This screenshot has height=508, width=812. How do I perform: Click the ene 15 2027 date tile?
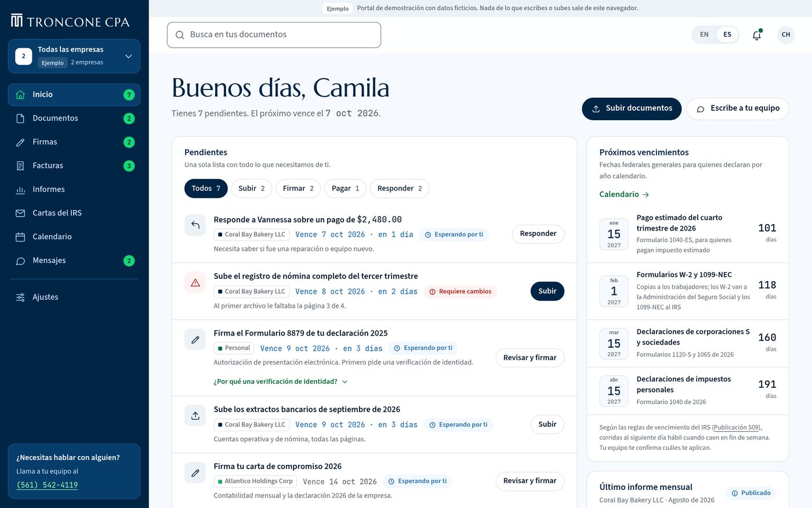(614, 234)
